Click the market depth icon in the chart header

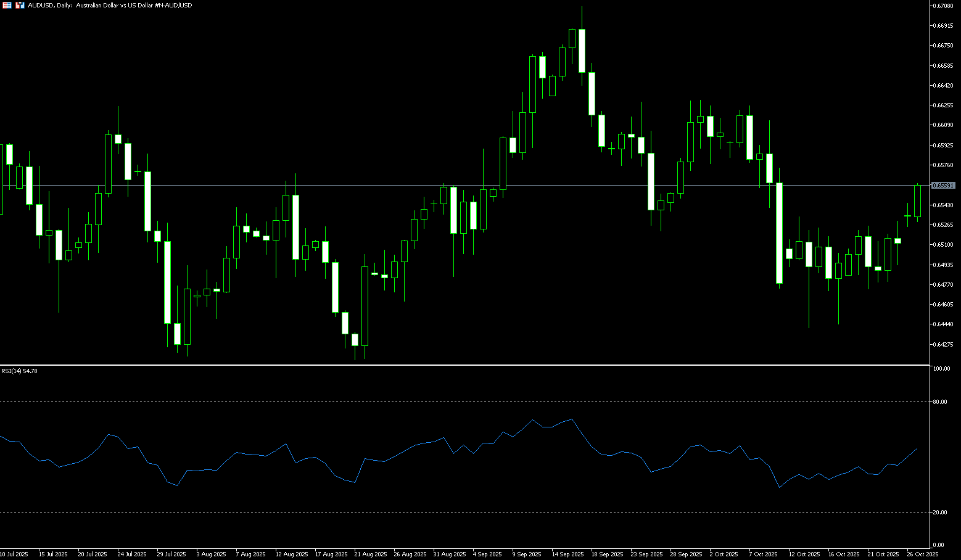(7, 5)
